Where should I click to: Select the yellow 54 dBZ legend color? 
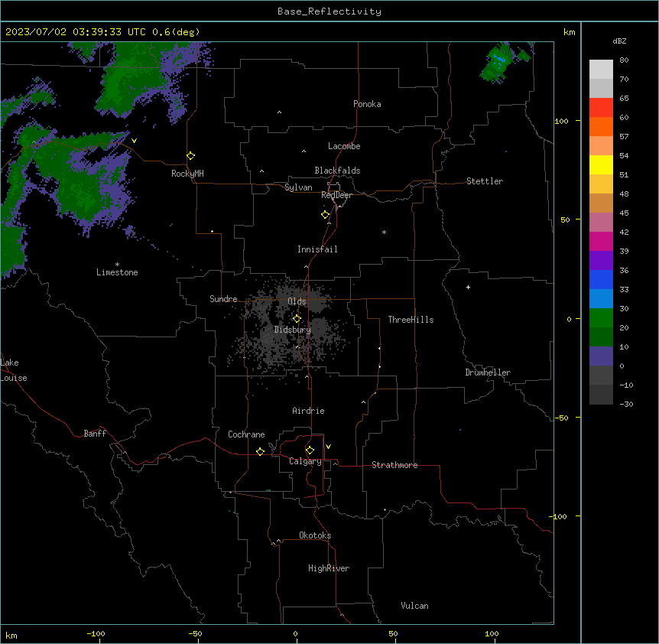601,164
